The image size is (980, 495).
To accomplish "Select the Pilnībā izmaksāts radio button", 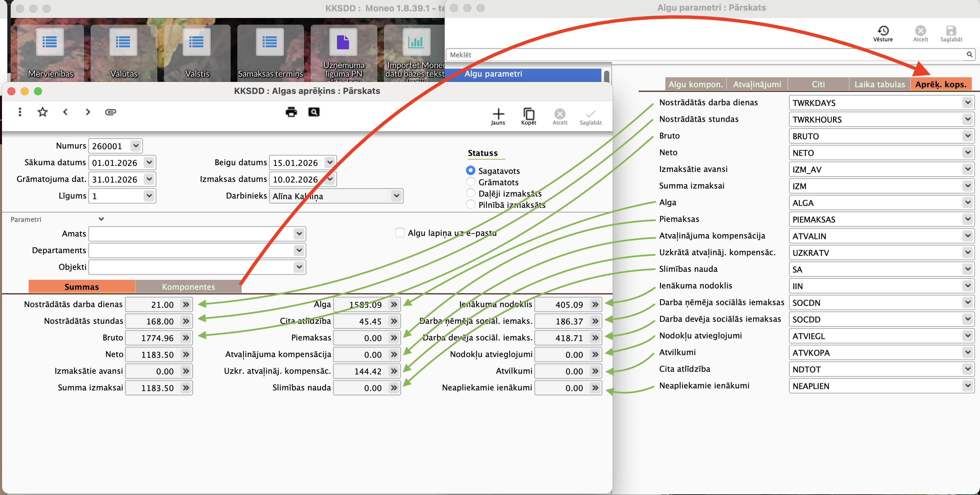I will coord(471,205).
